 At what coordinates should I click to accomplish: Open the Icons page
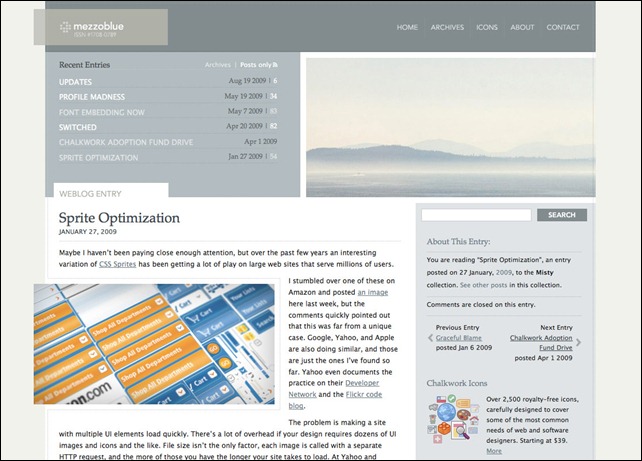(x=487, y=27)
